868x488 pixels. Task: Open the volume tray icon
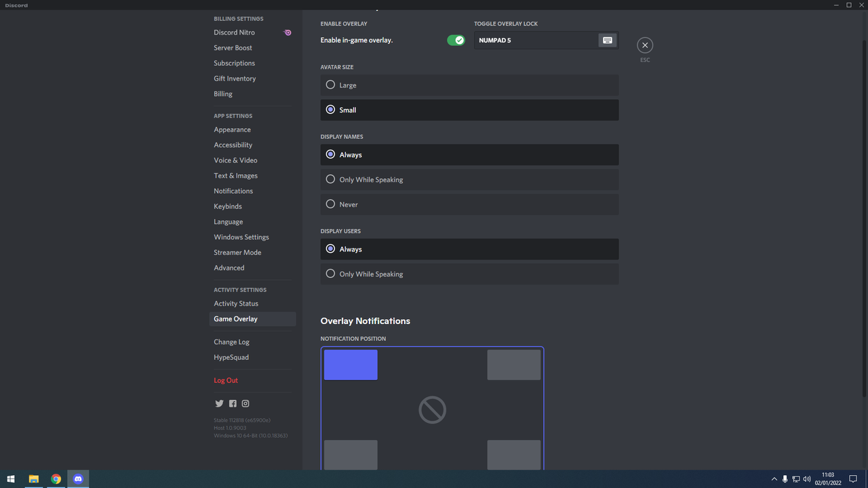tap(807, 479)
